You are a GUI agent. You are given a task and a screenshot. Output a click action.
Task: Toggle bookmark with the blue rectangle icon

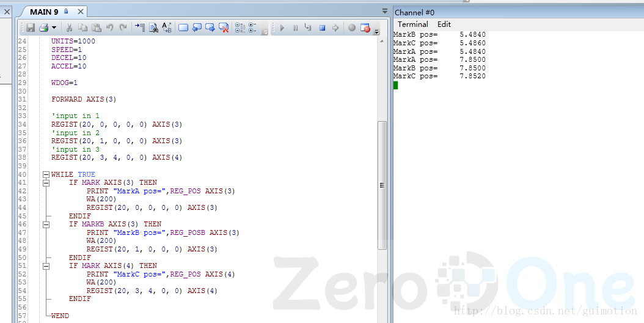(x=183, y=28)
